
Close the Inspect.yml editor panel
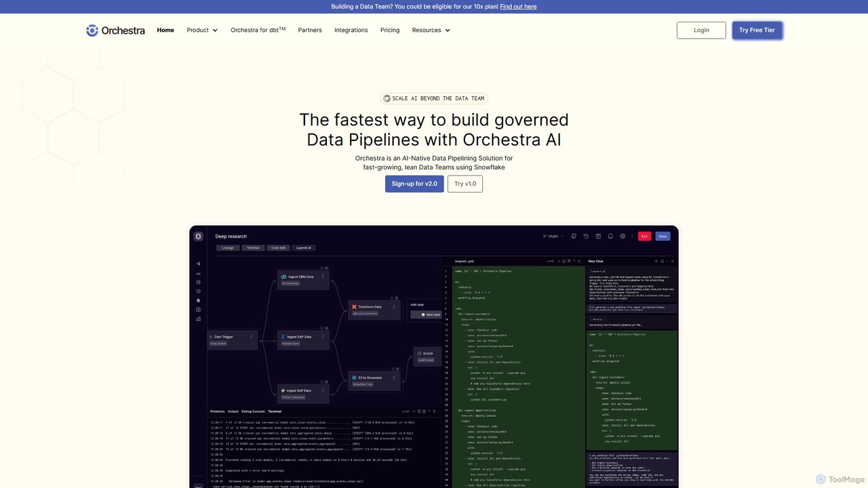(x=578, y=261)
